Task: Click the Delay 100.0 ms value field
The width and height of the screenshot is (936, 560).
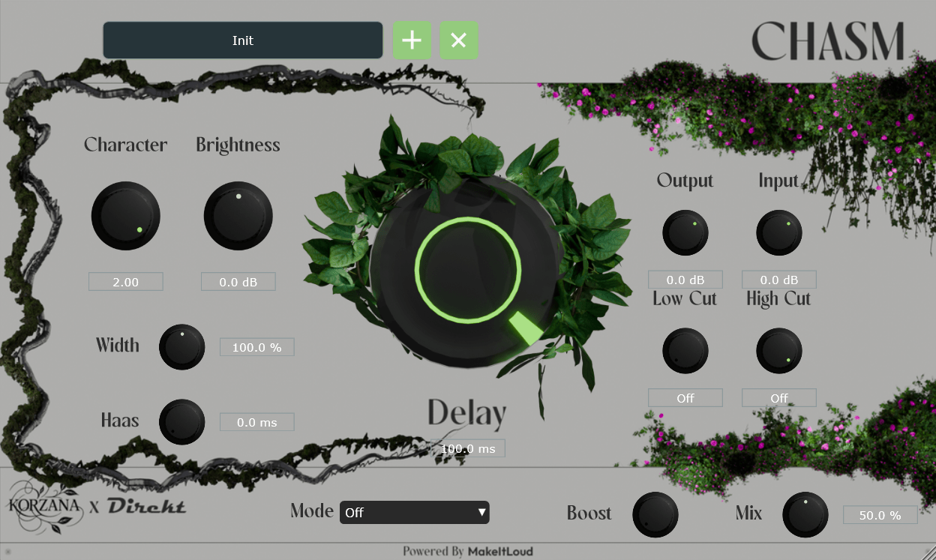Action: click(x=468, y=448)
